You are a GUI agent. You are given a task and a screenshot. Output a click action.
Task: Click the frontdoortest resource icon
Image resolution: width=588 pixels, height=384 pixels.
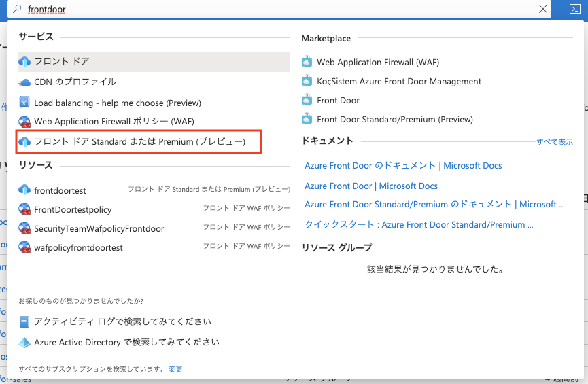coord(24,190)
